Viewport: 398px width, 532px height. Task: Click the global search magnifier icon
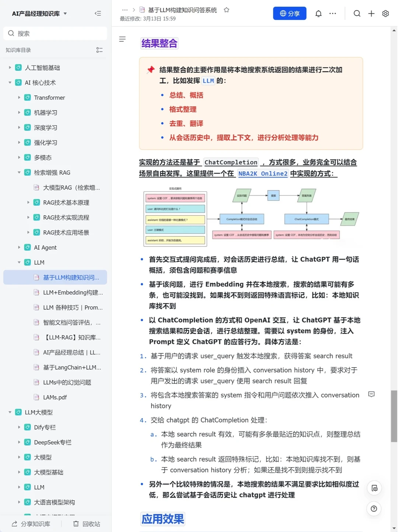tap(357, 13)
